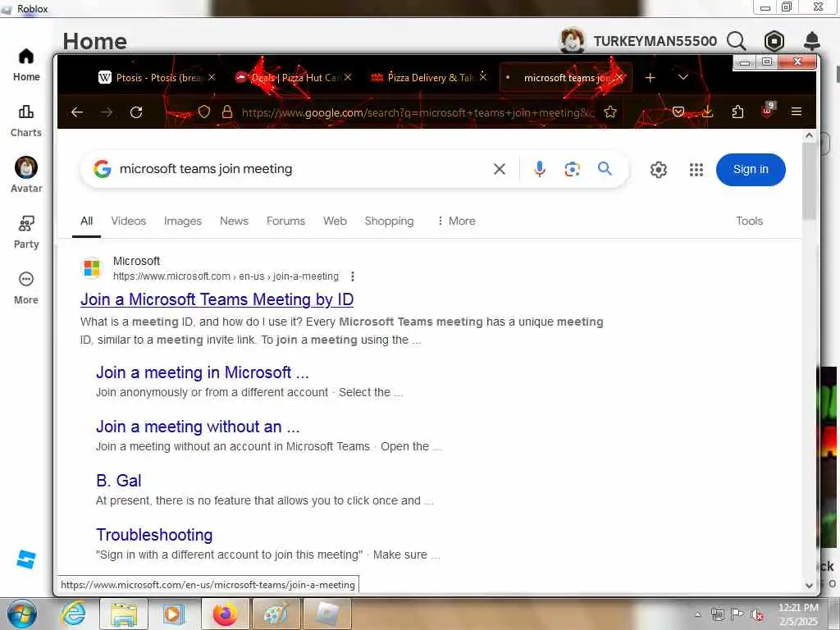Open Paint from the taskbar
840x630 pixels.
pos(276,614)
